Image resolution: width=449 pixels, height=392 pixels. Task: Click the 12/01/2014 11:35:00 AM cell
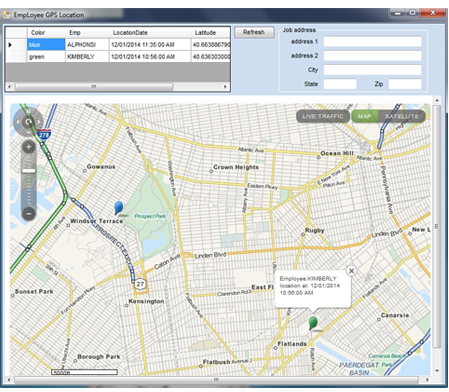pos(150,45)
